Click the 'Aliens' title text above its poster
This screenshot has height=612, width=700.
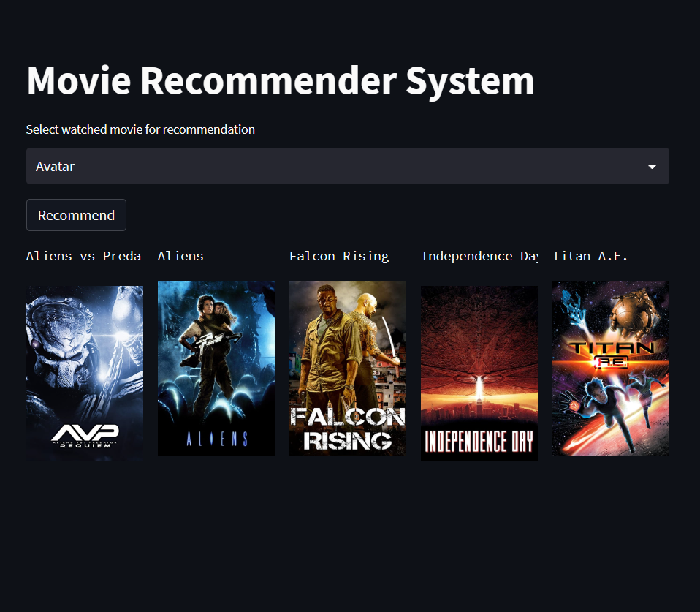tap(180, 256)
